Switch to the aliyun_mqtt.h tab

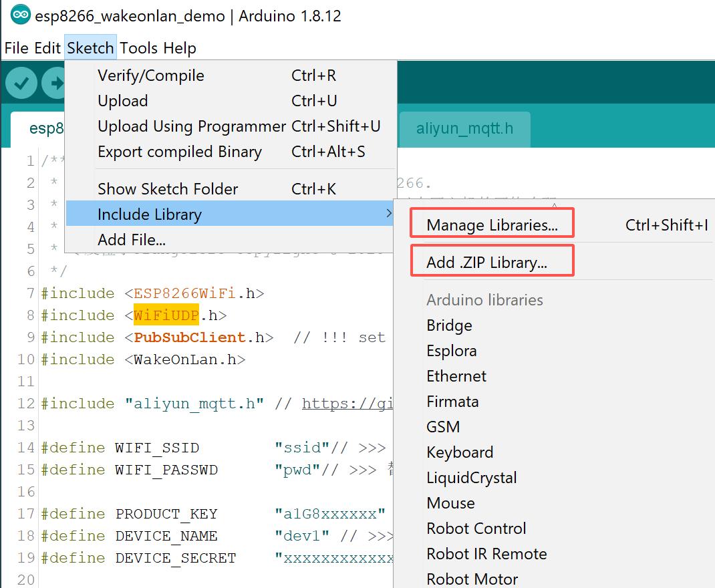tap(464, 128)
